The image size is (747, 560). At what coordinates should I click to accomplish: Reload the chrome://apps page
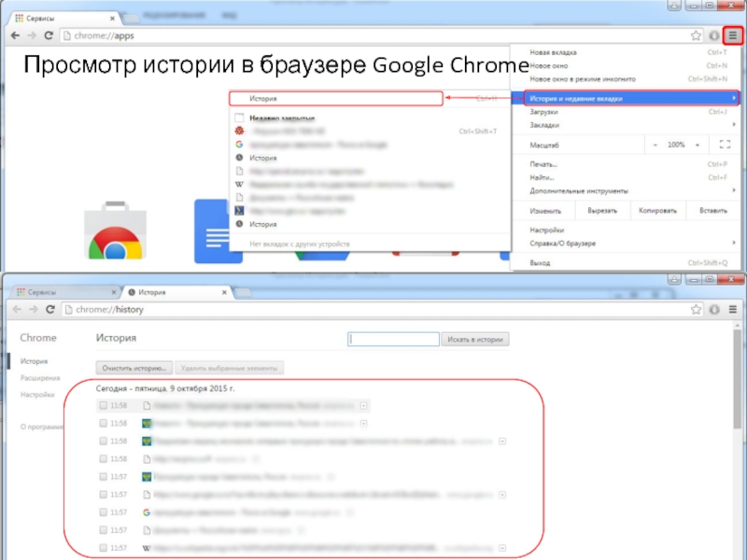(49, 35)
